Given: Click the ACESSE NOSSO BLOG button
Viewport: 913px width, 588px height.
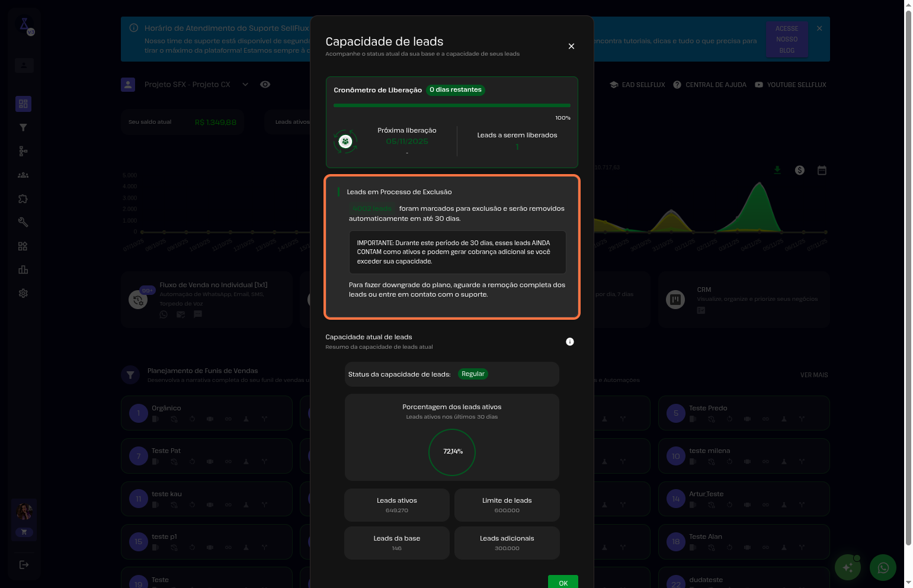Looking at the screenshot, I should (x=787, y=40).
